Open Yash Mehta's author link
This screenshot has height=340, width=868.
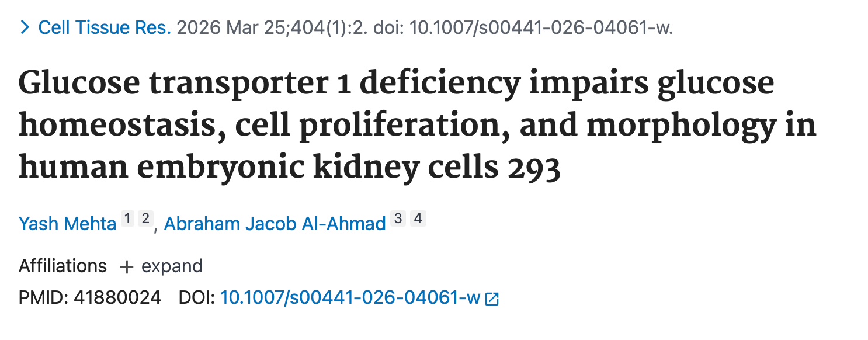click(x=67, y=223)
